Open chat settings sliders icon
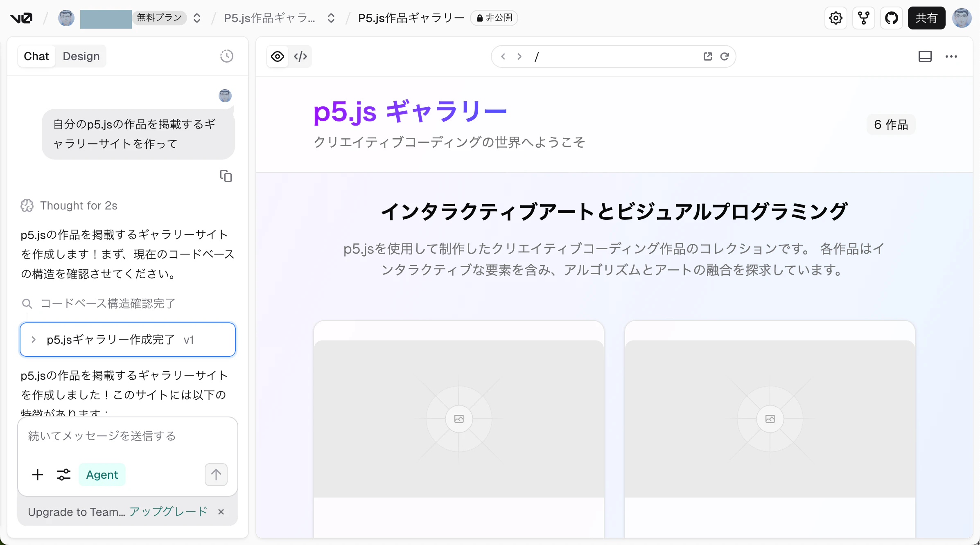 [64, 475]
